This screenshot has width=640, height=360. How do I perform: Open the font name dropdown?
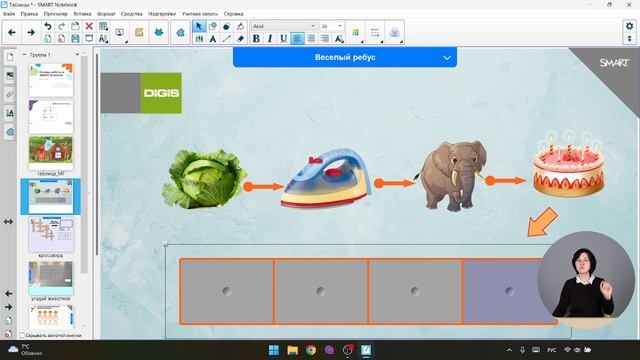(x=313, y=26)
